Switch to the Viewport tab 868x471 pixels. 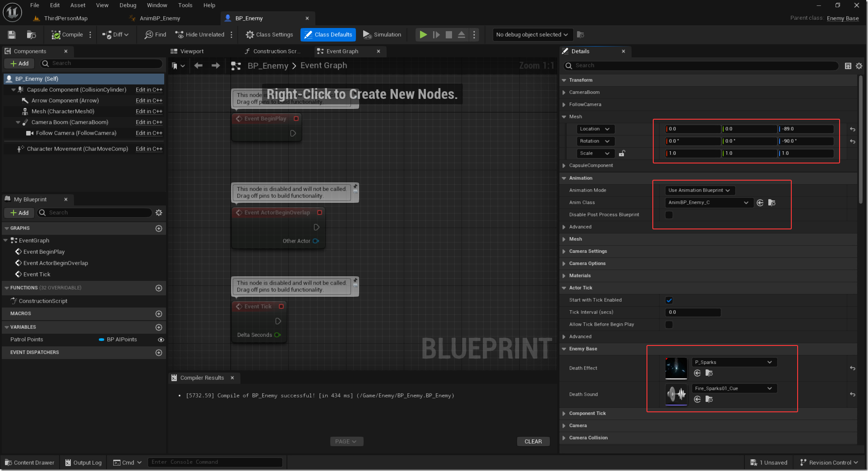(x=187, y=51)
